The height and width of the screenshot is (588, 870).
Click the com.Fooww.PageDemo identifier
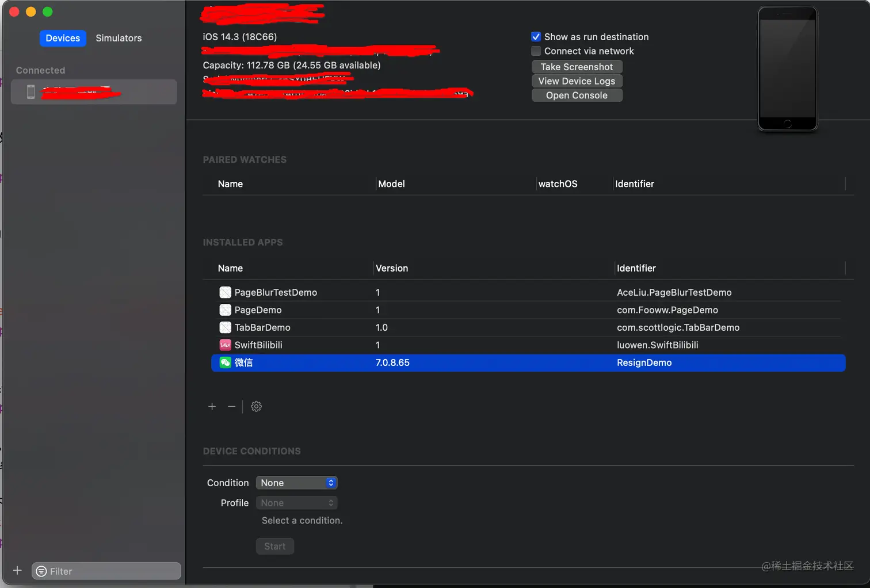(667, 310)
